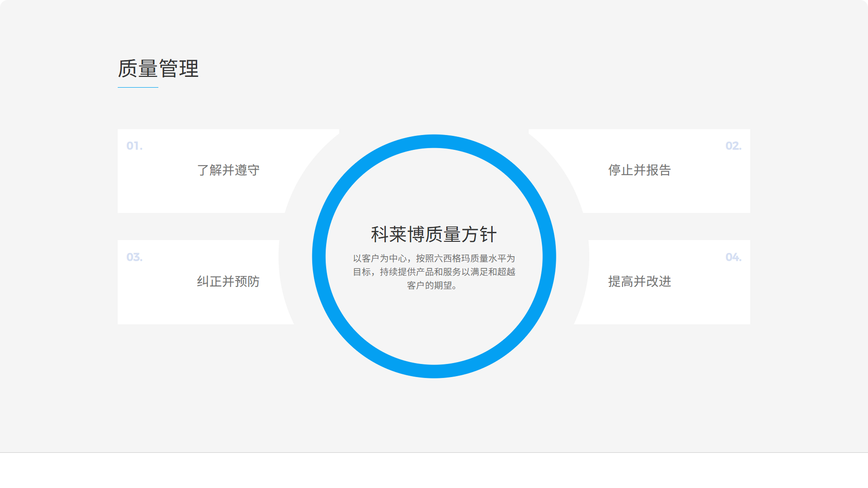Image resolution: width=868 pixels, height=488 pixels.
Task: Click the line starting 以客户为中心
Action: pyautogui.click(x=434, y=258)
